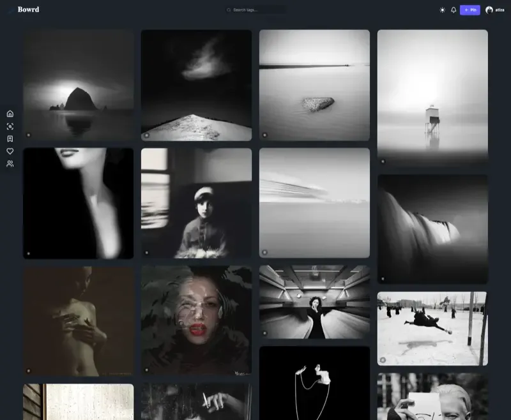Open notifications via the bell icon
Image resolution: width=511 pixels, height=420 pixels.
pos(454,10)
